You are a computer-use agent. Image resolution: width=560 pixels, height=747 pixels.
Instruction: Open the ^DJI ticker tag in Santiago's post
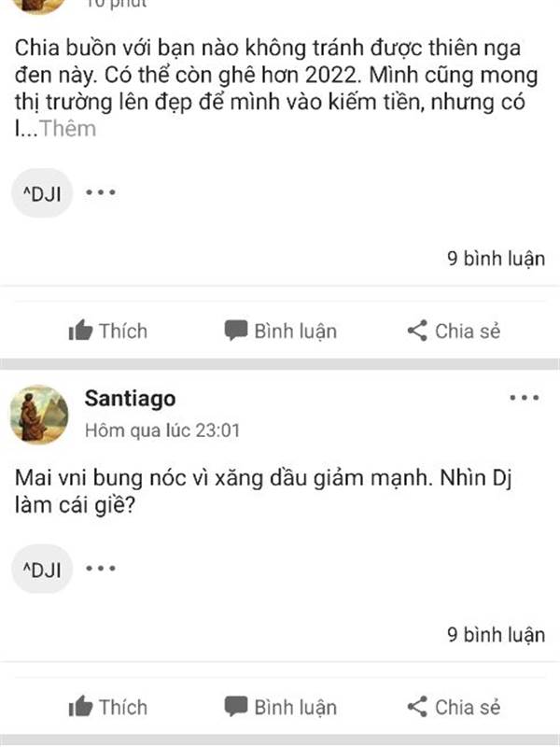pyautogui.click(x=42, y=569)
